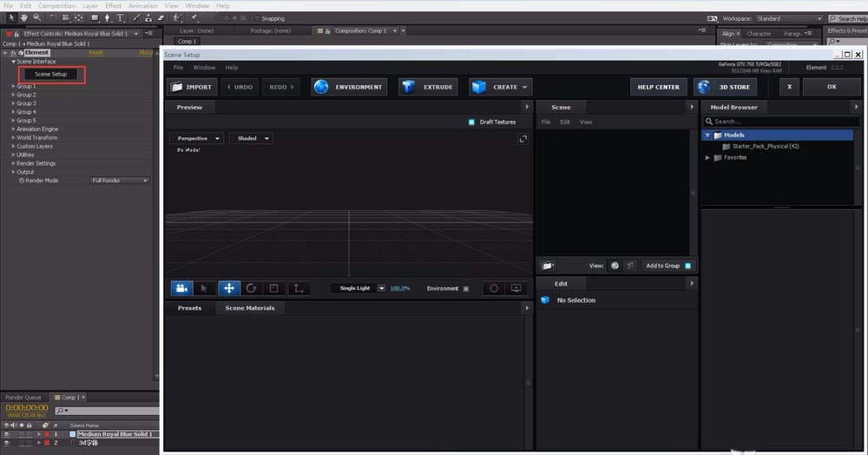The image size is (868, 455).
Task: Select the Clone Stamp tool in After Effects
Action: click(148, 17)
